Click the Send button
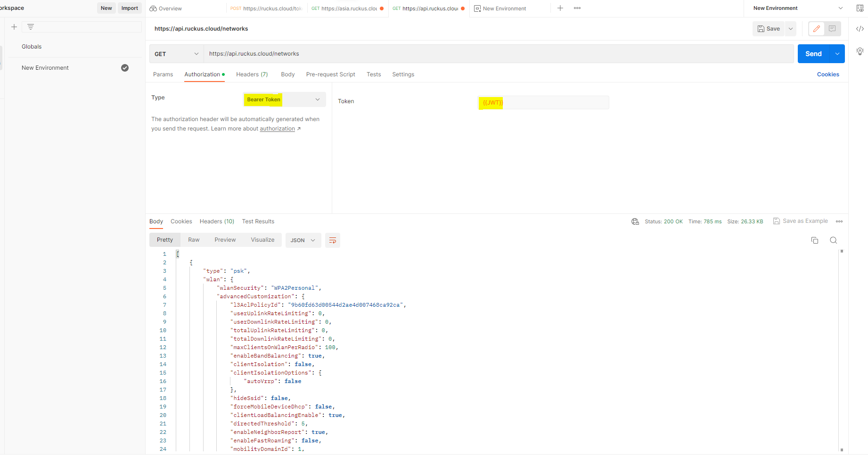 [x=814, y=54]
